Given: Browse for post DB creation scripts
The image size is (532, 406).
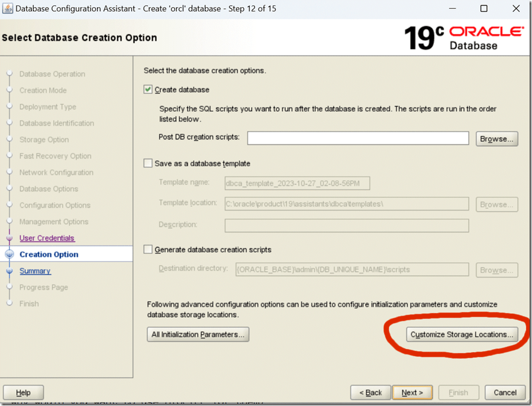Looking at the screenshot, I should point(496,138).
